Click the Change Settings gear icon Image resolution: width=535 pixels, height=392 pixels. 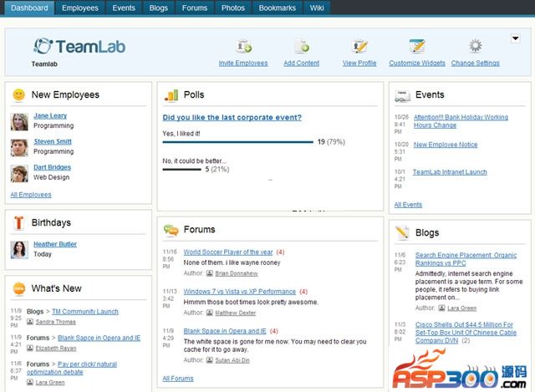click(475, 46)
